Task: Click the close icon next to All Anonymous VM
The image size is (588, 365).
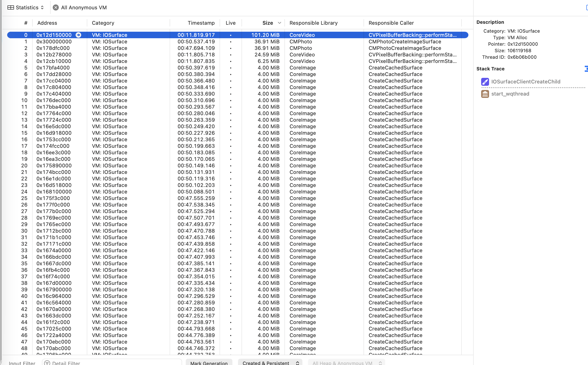Action: click(x=56, y=7)
